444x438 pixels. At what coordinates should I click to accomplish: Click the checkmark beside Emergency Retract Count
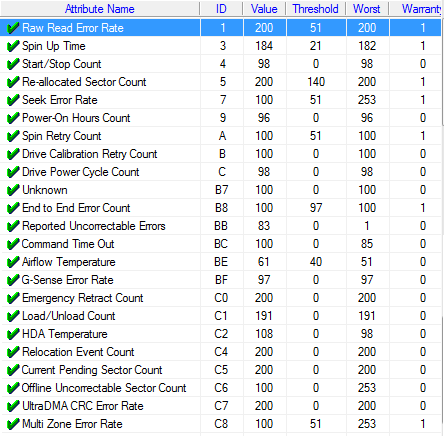pos(13,298)
